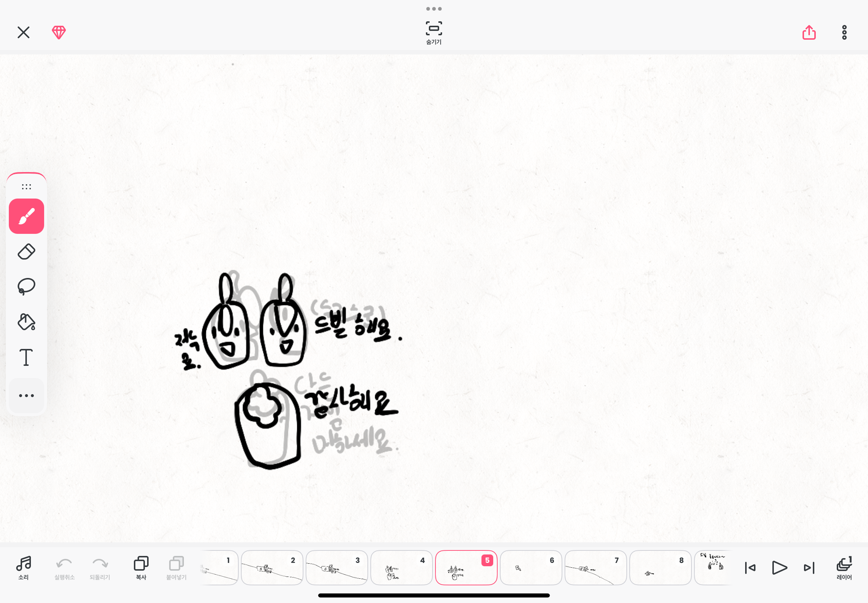Play the animation

779,567
